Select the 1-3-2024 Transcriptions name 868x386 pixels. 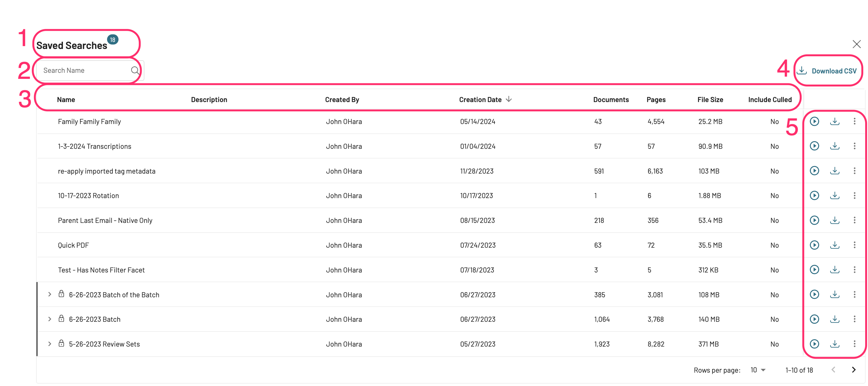click(94, 146)
